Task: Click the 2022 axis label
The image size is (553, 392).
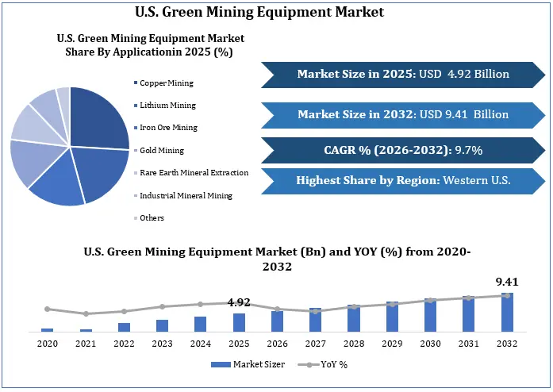Action: pyautogui.click(x=124, y=344)
